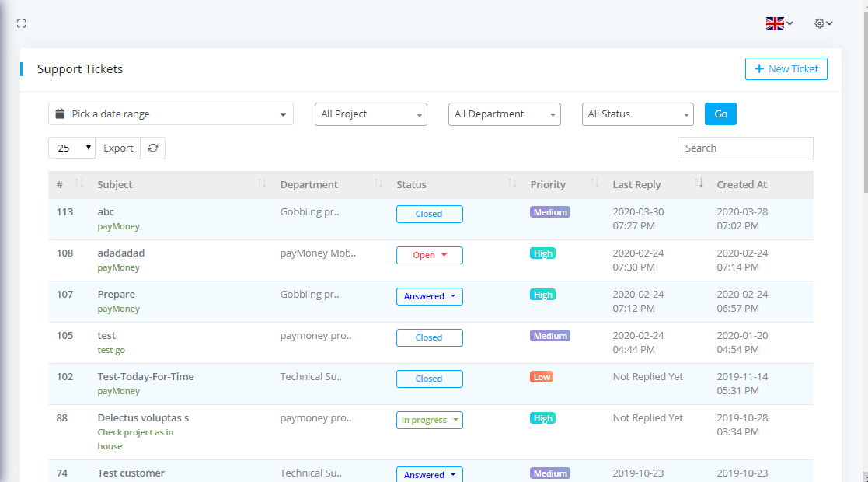Expand the All Project dropdown
Screen dimensions: 868x482
[371, 114]
